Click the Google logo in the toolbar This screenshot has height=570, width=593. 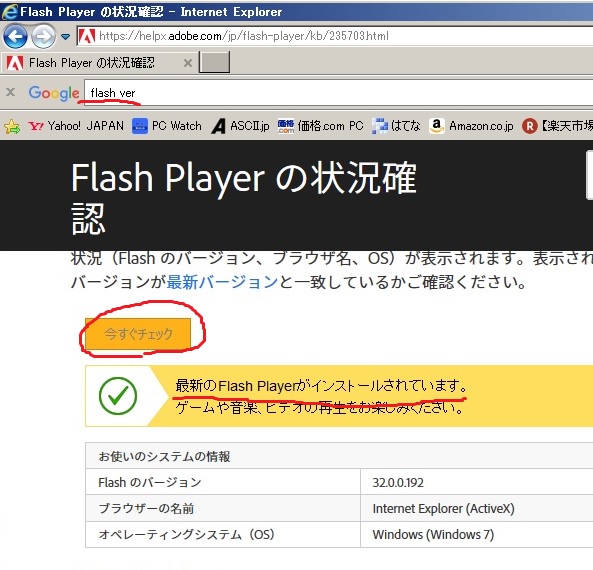tap(54, 93)
